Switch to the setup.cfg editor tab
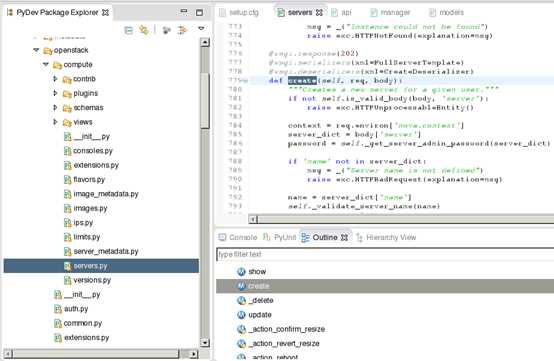This screenshot has width=554, height=361. [239, 13]
